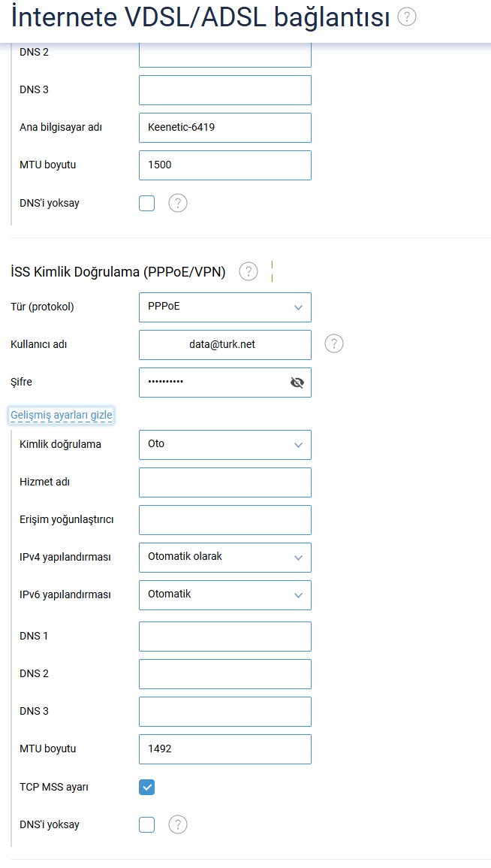Click help icon next to İSS Kimlik Doğrulama heading
491x868 pixels.
click(x=249, y=271)
